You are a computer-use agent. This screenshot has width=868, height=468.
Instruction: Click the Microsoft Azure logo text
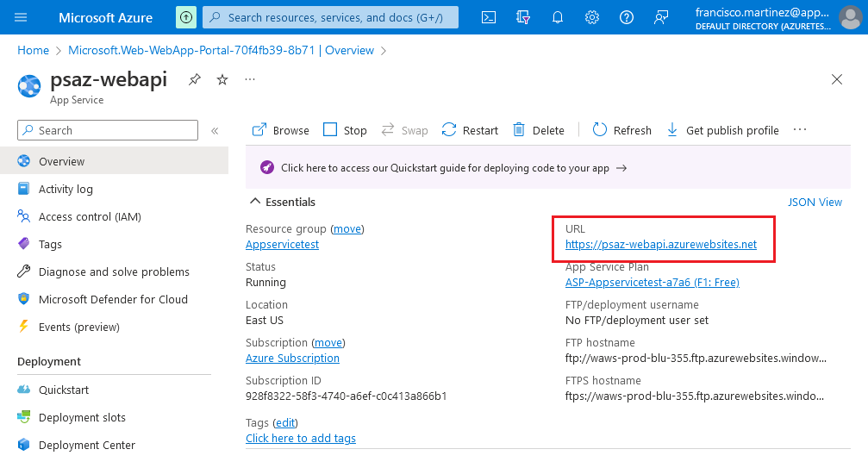coord(106,18)
